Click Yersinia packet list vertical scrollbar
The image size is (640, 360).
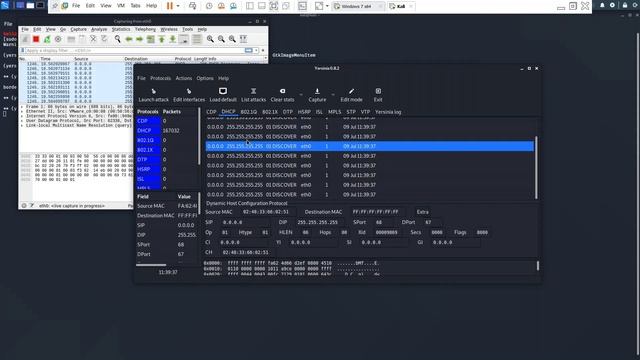[536, 167]
